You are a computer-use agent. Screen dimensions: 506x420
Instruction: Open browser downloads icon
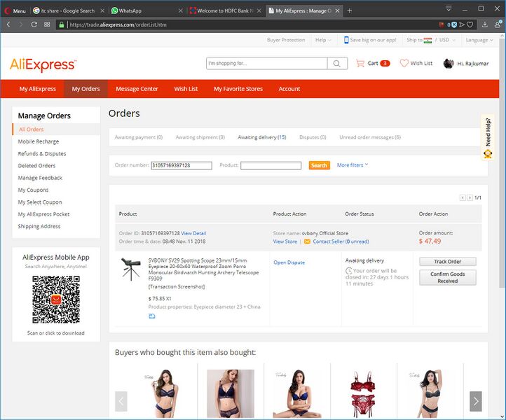click(485, 24)
